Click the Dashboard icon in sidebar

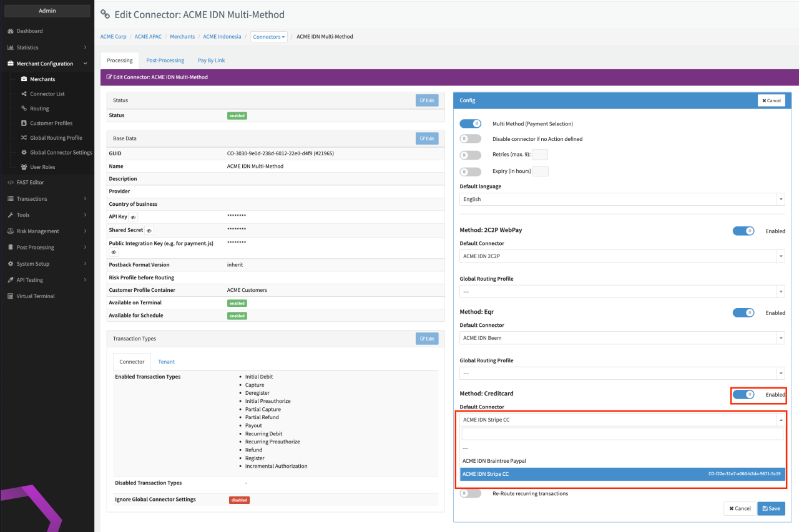[11, 31]
